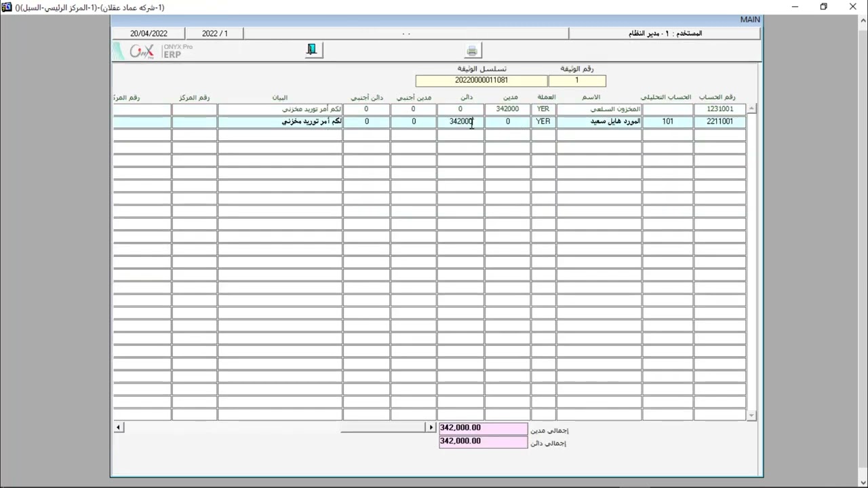Click the document number field showing 1
The width and height of the screenshot is (868, 488).
[x=577, y=81]
